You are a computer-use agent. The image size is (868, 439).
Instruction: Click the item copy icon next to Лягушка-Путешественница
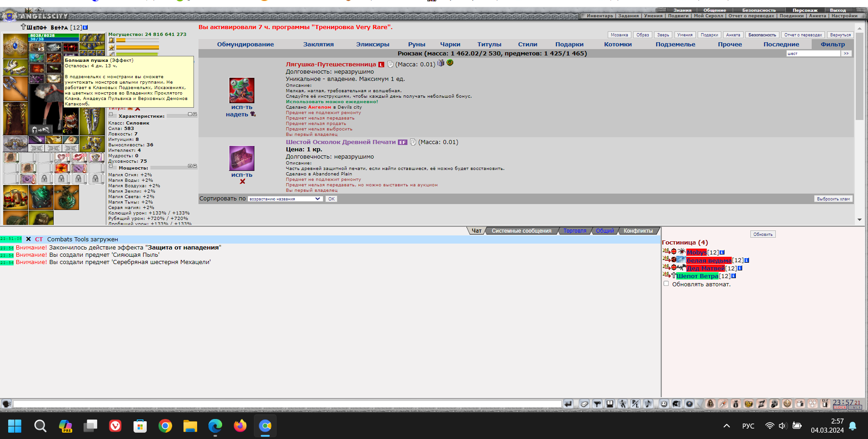tap(390, 65)
